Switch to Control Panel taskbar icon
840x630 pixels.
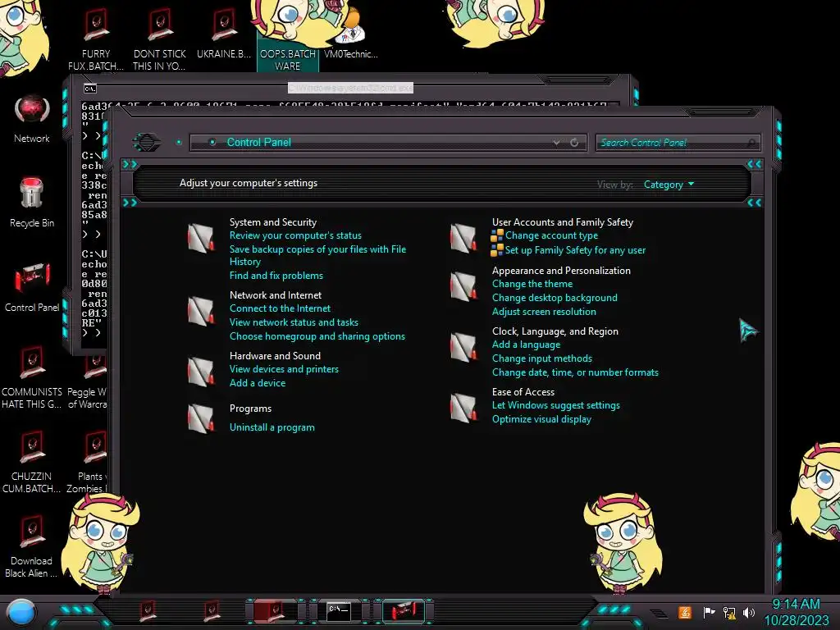click(404, 611)
